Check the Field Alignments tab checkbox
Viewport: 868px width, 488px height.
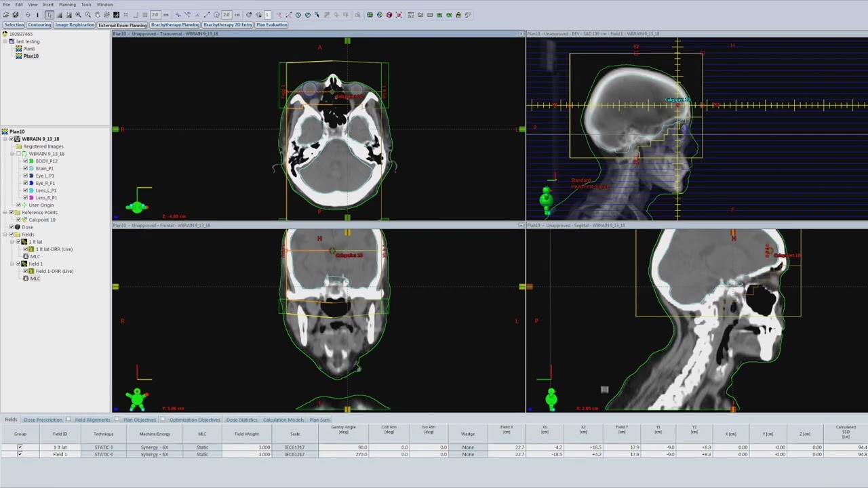(68, 420)
